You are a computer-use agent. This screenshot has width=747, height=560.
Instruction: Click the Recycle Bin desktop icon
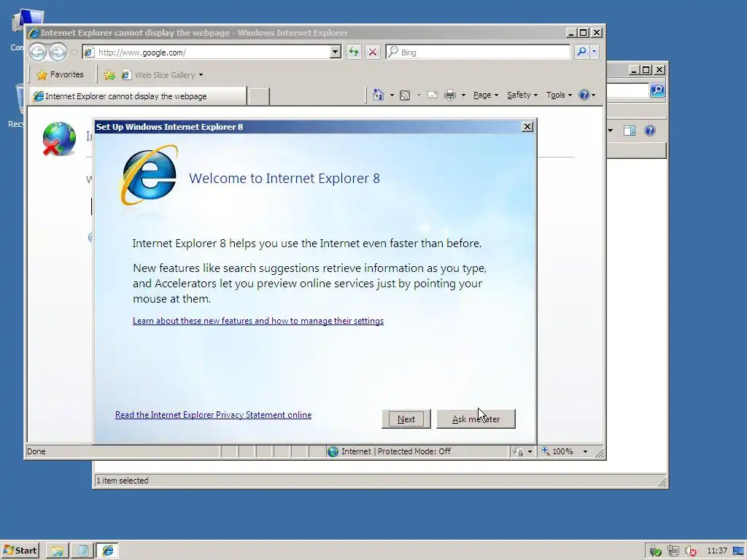point(15,106)
